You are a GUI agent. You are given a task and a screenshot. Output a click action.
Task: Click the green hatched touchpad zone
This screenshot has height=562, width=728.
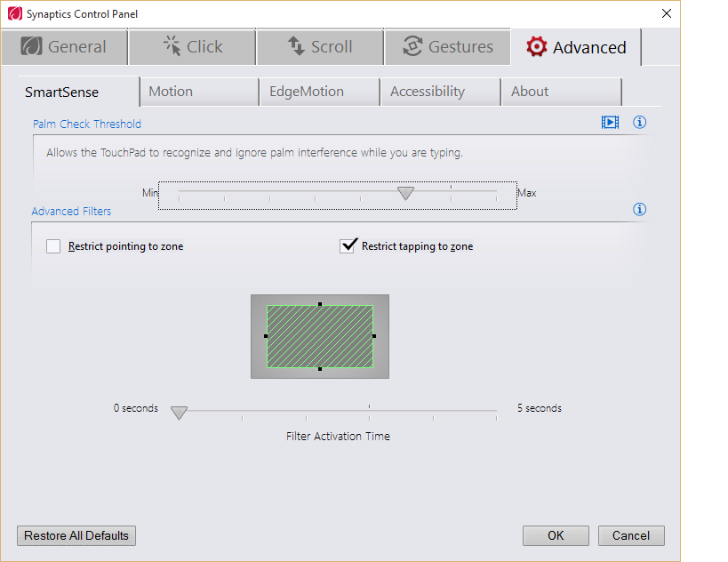(320, 336)
